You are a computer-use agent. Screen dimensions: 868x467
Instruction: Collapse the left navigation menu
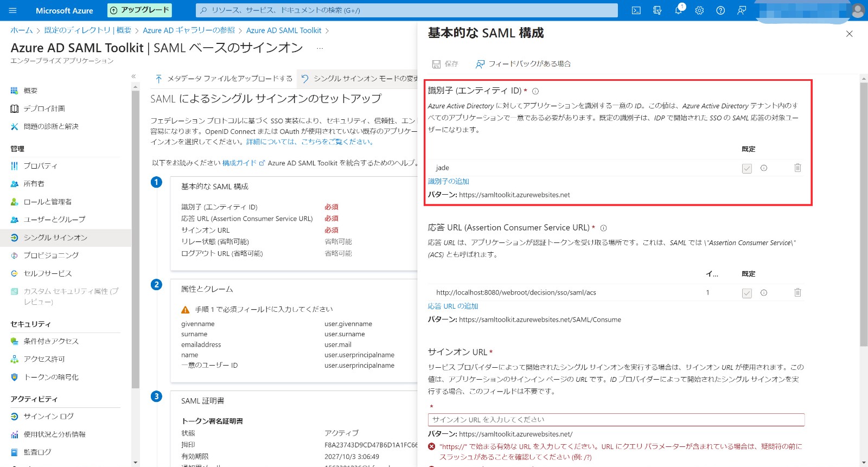coord(133,76)
